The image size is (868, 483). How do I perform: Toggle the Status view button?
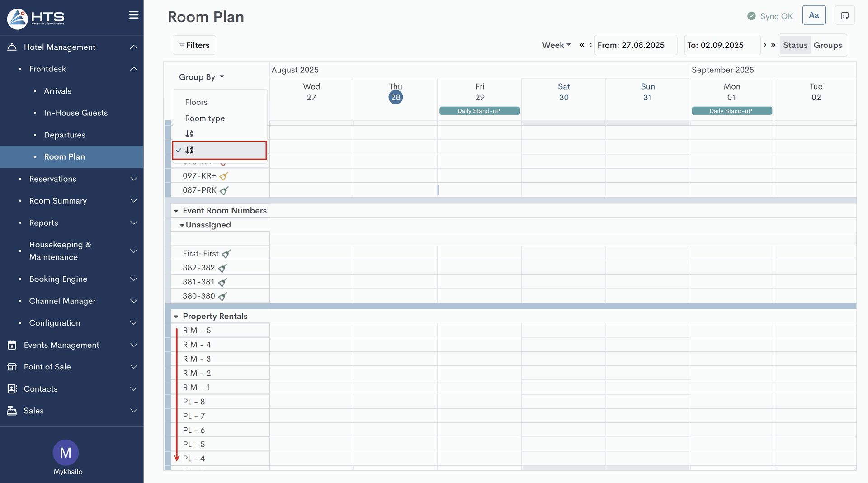(795, 45)
